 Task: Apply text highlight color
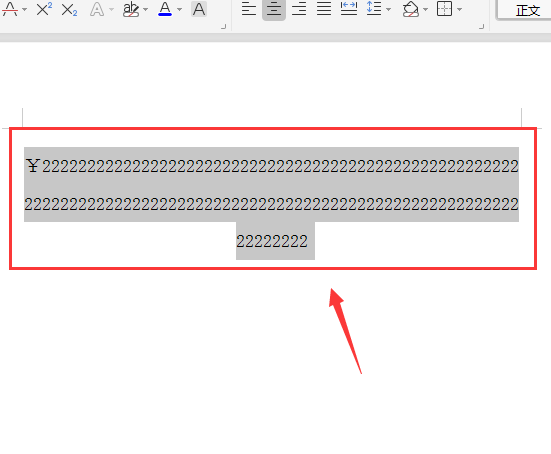click(x=131, y=9)
